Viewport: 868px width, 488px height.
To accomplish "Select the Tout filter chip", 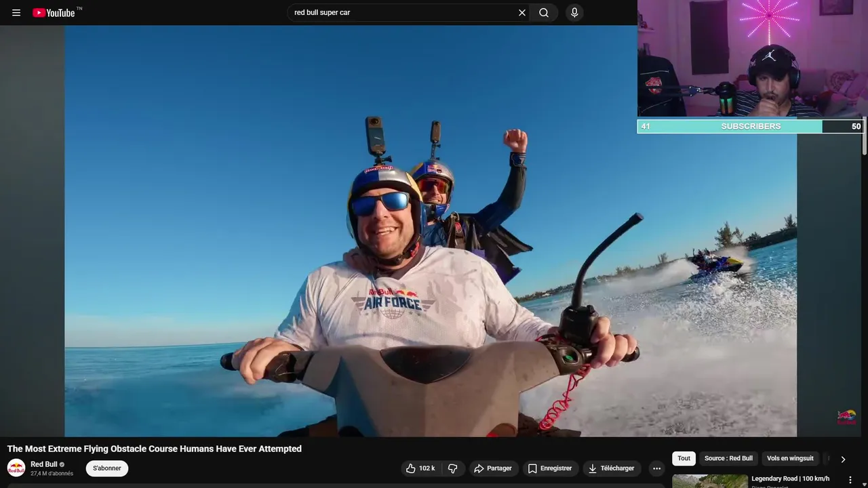I will [x=684, y=458].
